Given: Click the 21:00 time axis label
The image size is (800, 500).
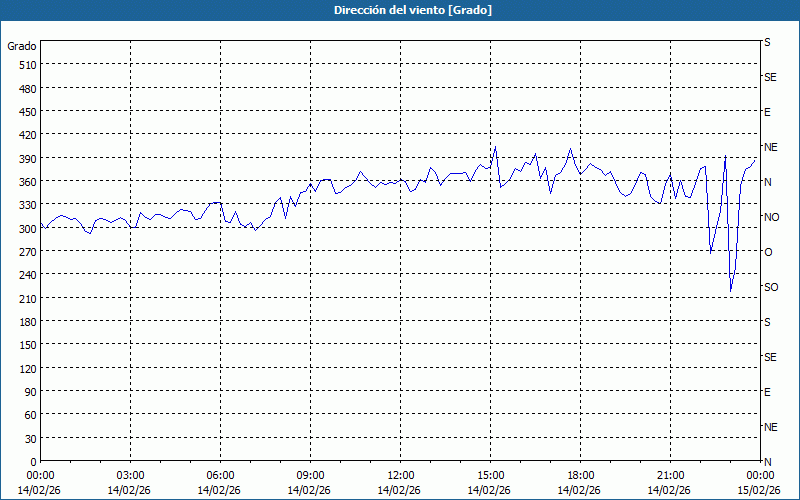Looking at the screenshot, I should 670,475.
